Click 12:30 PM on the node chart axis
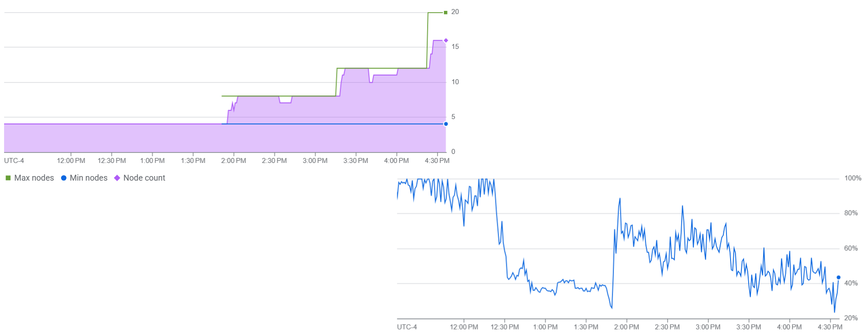 point(112,161)
